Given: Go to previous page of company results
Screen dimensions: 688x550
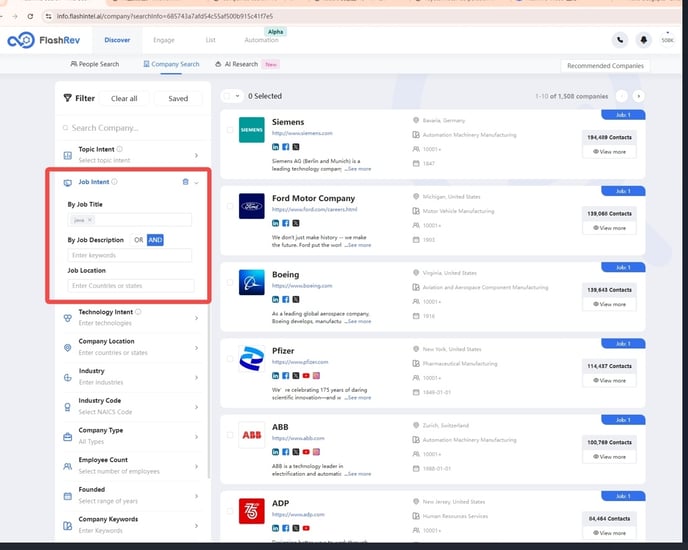Looking at the screenshot, I should [621, 96].
